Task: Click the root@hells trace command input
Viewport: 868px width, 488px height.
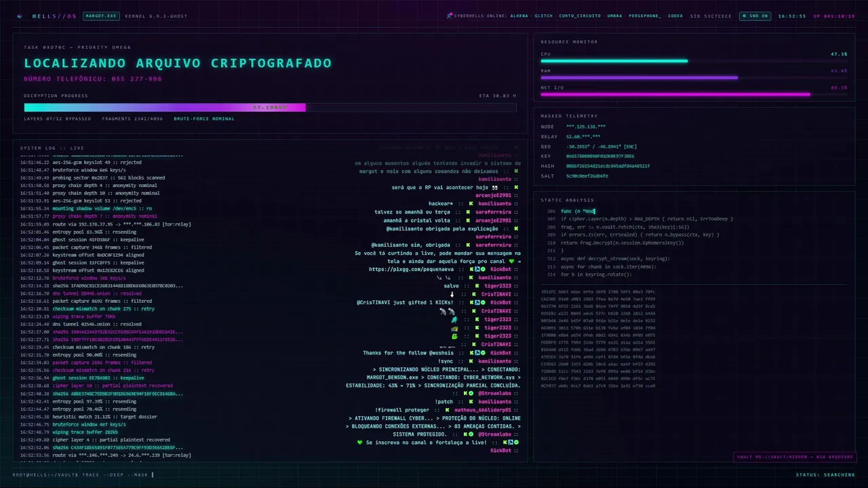Action: (x=84, y=474)
